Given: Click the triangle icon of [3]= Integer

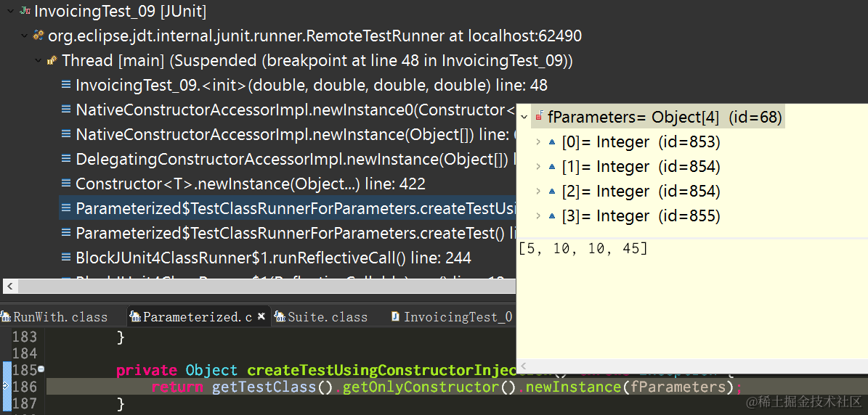Looking at the screenshot, I should click(x=552, y=215).
